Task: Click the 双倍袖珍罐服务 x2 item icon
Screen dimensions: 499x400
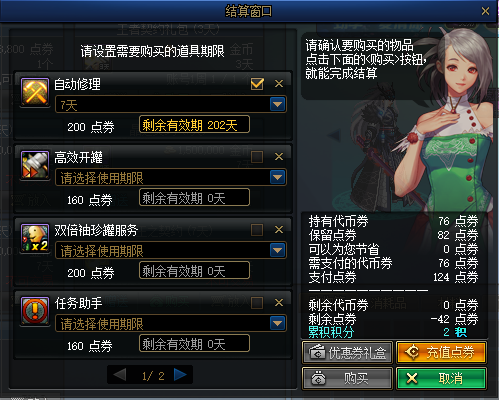Action: pos(35,238)
